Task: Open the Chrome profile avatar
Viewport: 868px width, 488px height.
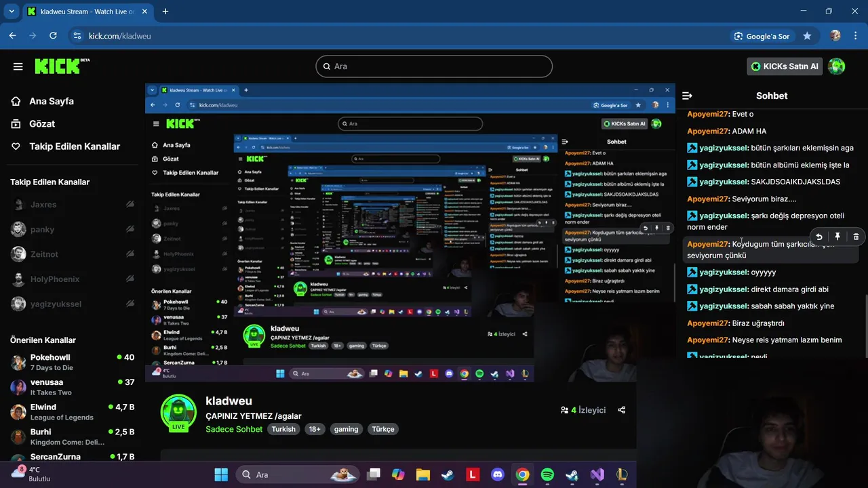Action: point(835,36)
